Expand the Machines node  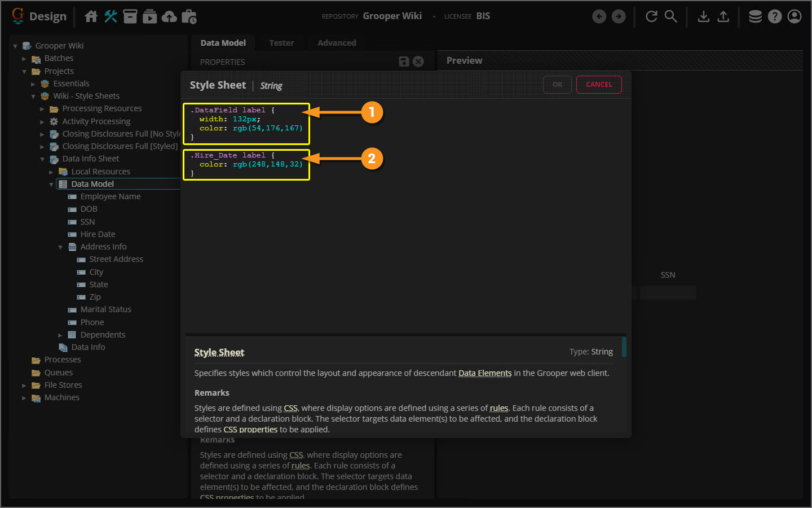[24, 398]
